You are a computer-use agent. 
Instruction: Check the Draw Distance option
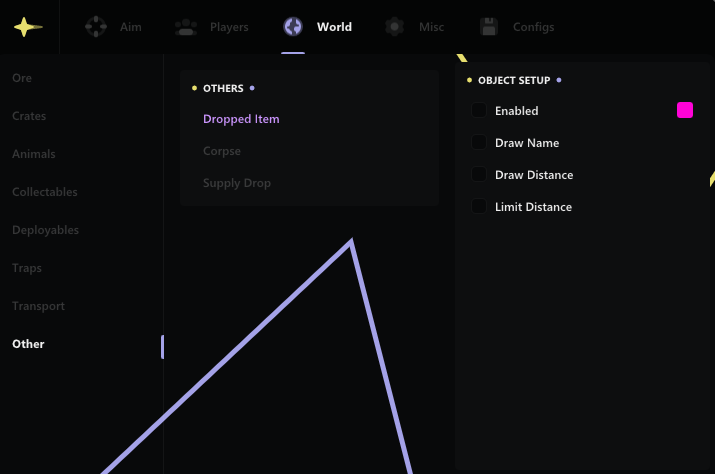(x=479, y=175)
